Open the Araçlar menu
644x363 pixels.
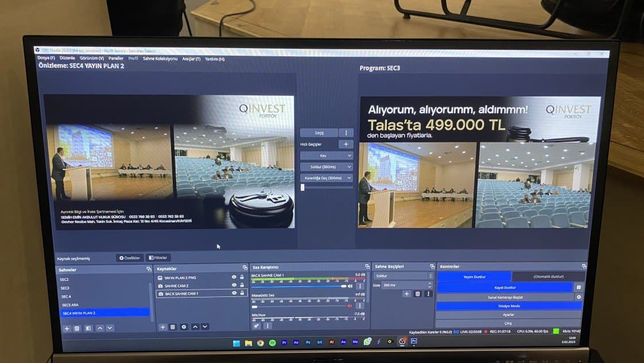(x=191, y=59)
